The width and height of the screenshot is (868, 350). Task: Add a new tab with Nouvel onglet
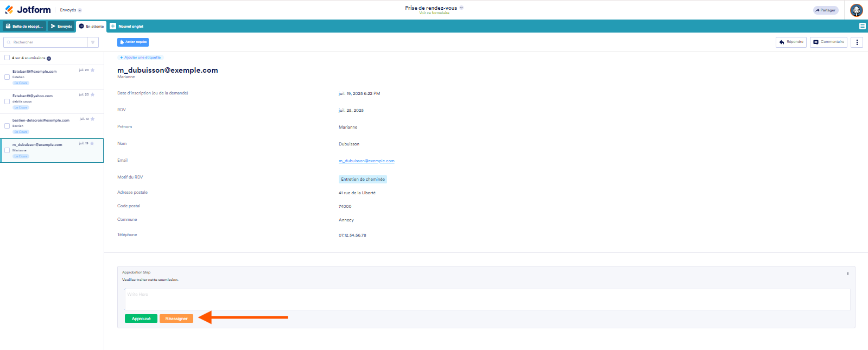tap(127, 26)
